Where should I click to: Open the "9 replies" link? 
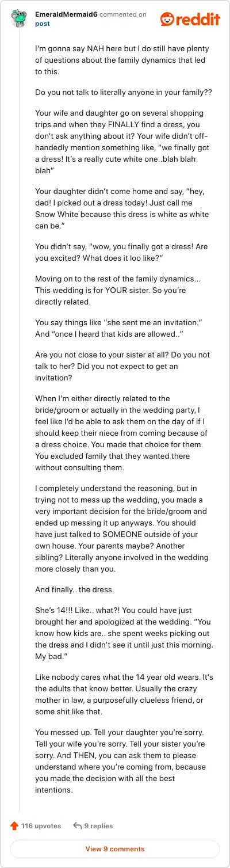pyautogui.click(x=98, y=825)
